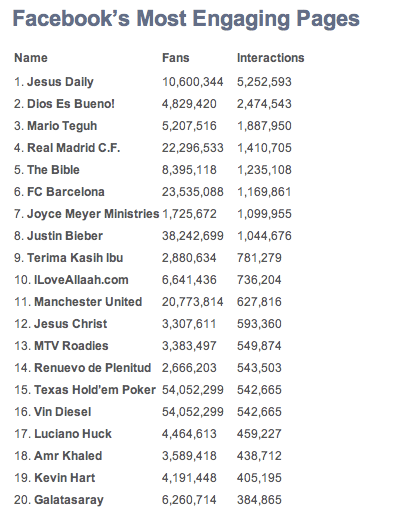The height and width of the screenshot is (519, 396).
Task: Click on Mario Teguh name
Action: coord(62,126)
